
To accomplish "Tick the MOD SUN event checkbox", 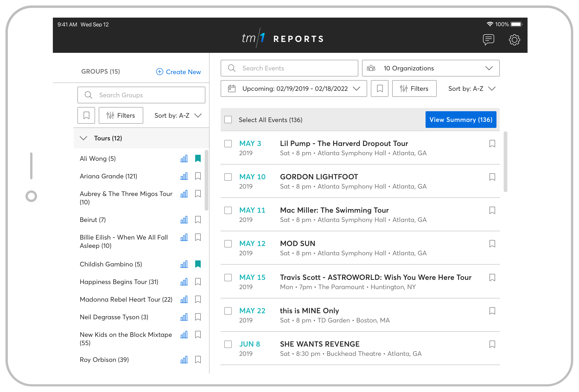I will [228, 243].
